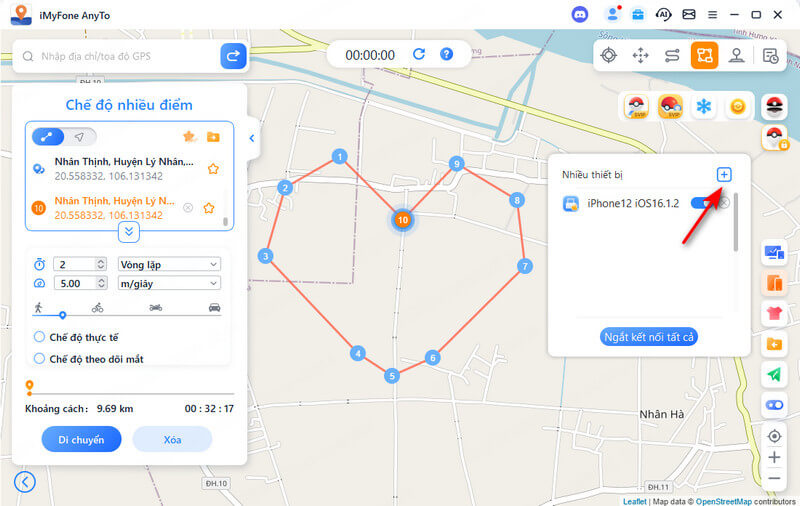Switch to the navigation arrow route tab
Viewport: 800px width, 506px height.
(79, 137)
